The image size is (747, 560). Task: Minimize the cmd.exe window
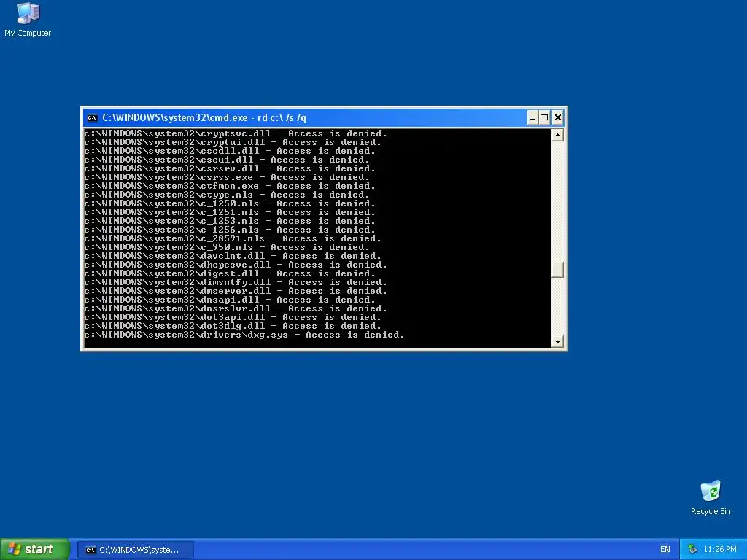click(532, 117)
